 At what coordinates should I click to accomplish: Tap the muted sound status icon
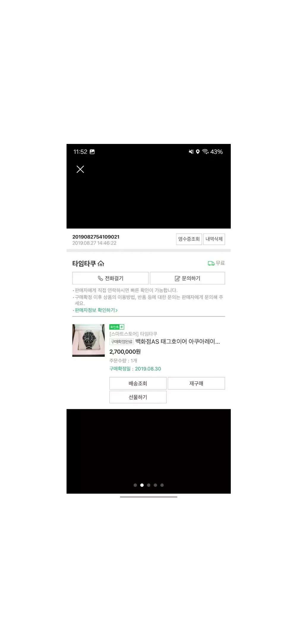click(191, 152)
